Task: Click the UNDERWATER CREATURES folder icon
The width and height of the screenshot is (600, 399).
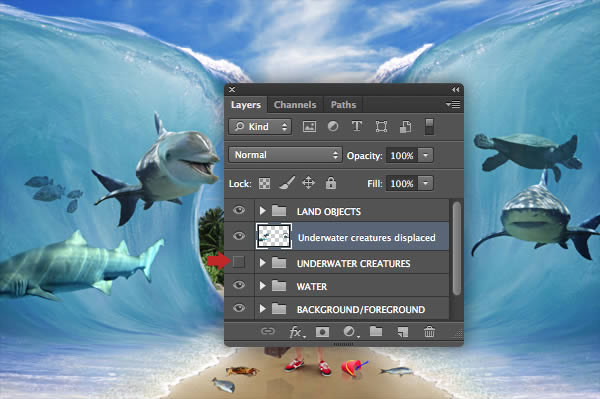Action: (x=279, y=262)
